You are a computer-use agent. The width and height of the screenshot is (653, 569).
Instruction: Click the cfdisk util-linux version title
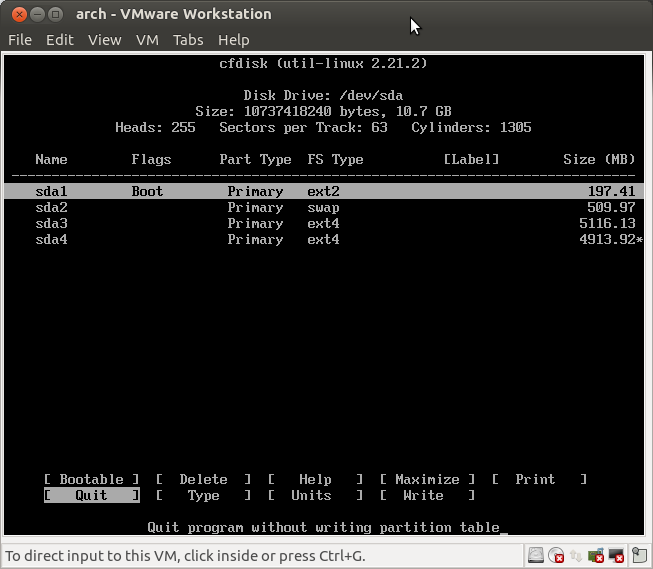[x=323, y=63]
